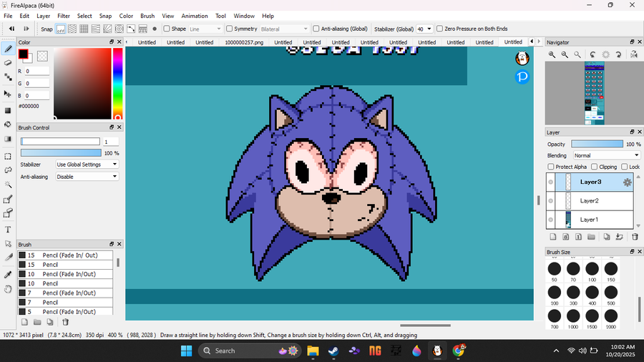Select the Select Eraser tool
644x362 pixels.
pyautogui.click(x=8, y=213)
